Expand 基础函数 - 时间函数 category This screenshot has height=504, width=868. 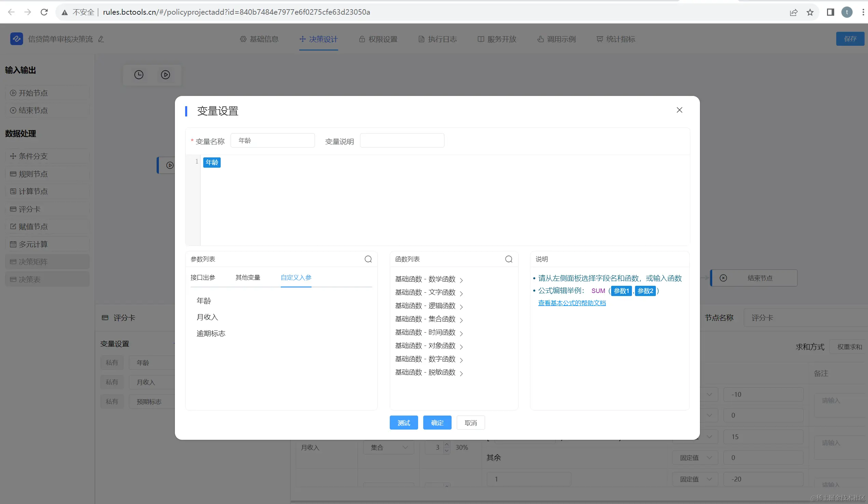(429, 333)
